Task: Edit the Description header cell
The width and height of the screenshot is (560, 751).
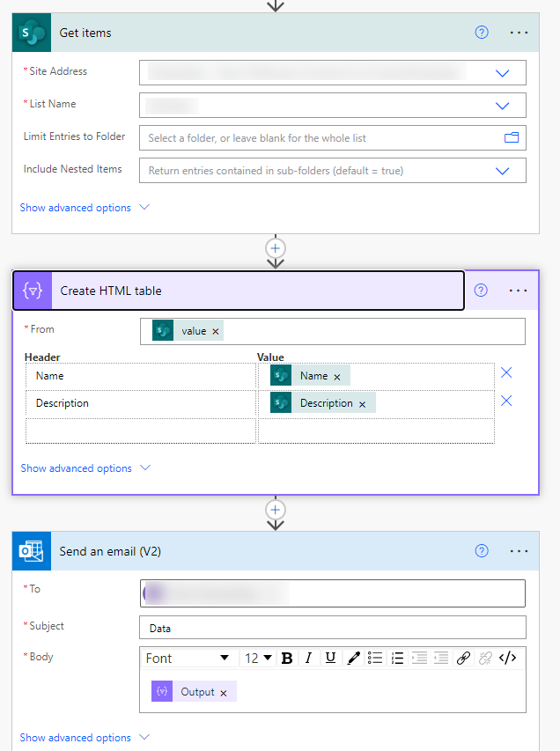Action: (141, 403)
